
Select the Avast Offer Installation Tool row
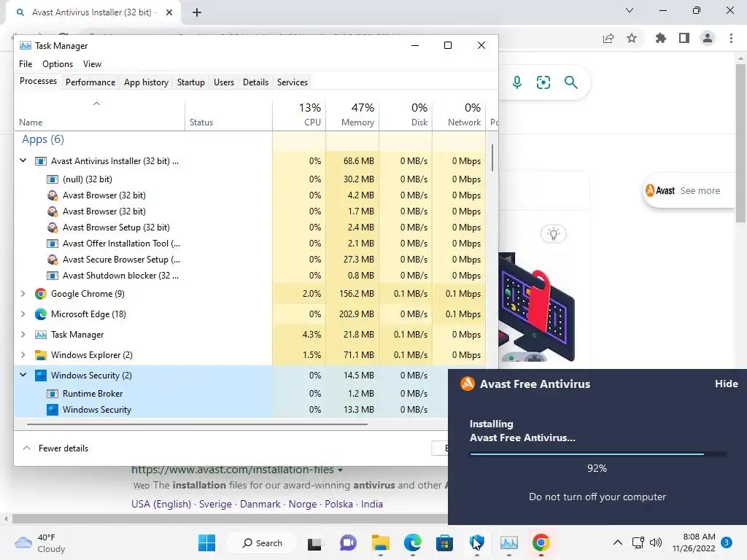pos(250,244)
